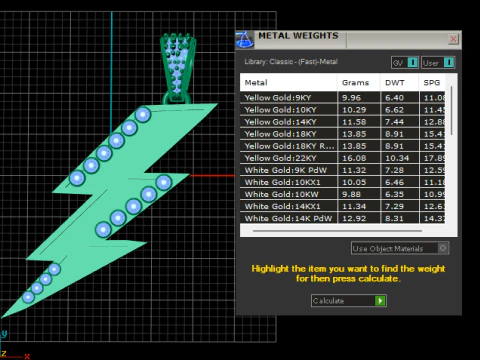Click the Calculate button
The image size is (480, 360).
click(349, 301)
